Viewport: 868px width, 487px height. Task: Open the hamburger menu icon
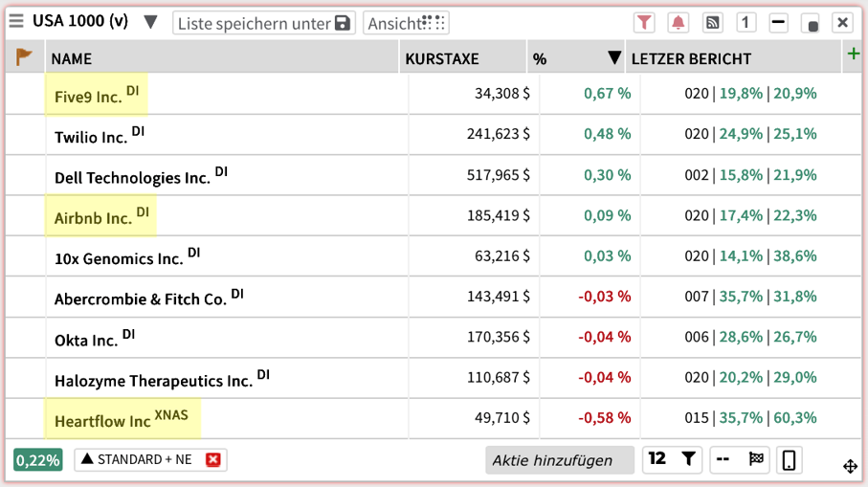pos(16,21)
